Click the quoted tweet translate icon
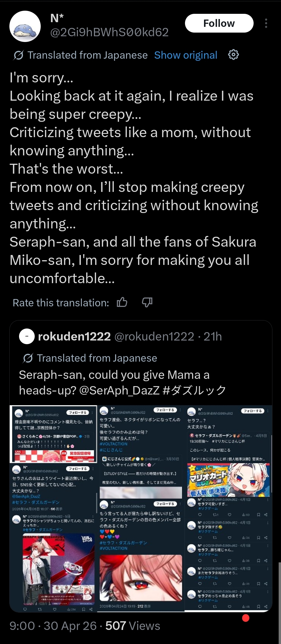281x644 pixels. pyautogui.click(x=28, y=358)
